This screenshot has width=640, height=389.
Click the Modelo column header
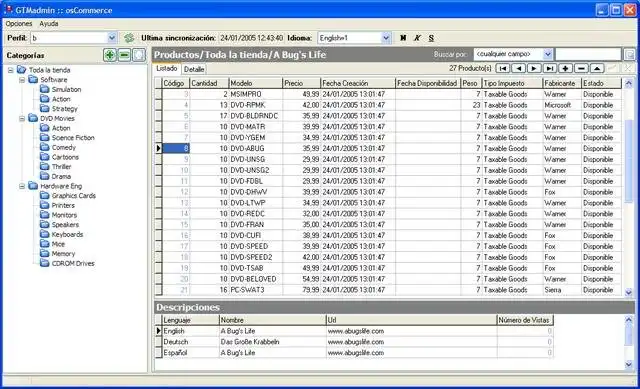point(256,83)
